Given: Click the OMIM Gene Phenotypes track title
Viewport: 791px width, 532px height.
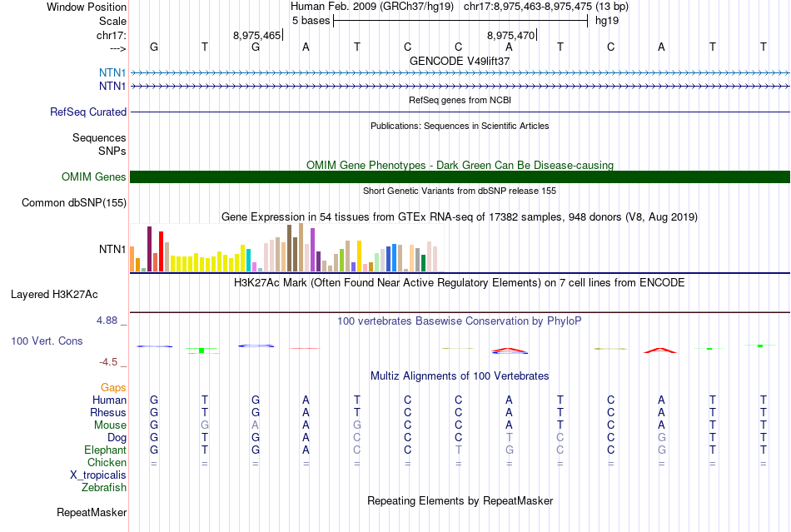Looking at the screenshot, I should [x=460, y=166].
